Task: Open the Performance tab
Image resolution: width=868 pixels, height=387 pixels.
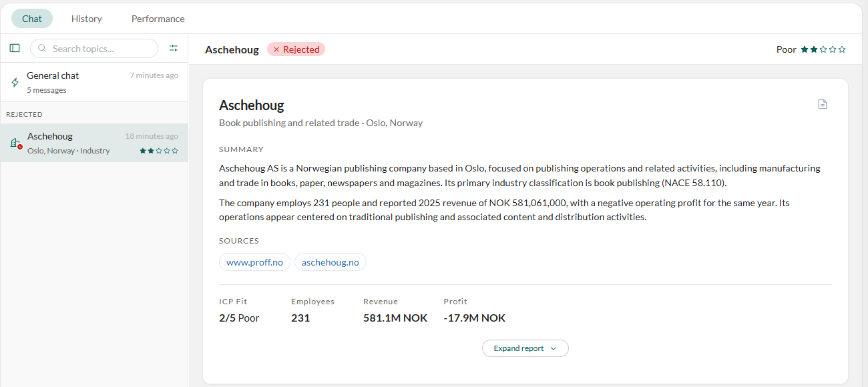Action: pyautogui.click(x=158, y=19)
